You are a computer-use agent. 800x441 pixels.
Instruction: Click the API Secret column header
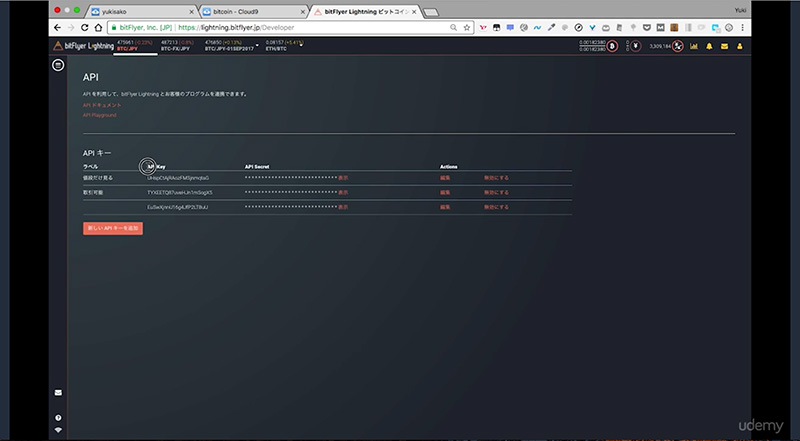[x=257, y=167]
